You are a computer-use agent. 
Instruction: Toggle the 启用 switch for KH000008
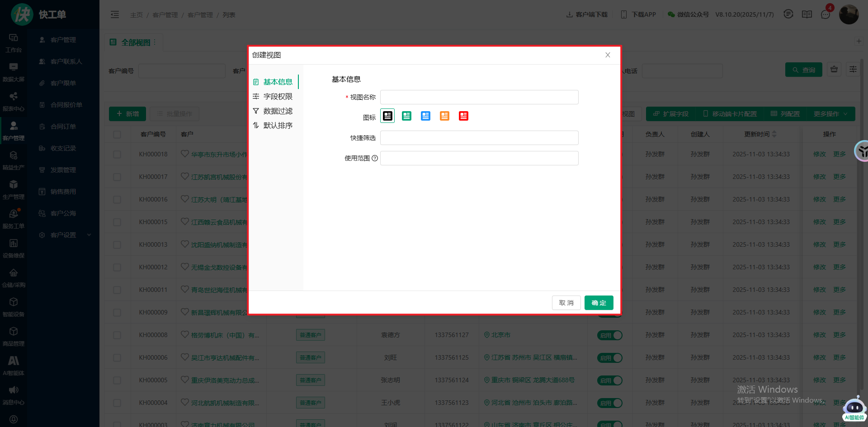point(610,335)
